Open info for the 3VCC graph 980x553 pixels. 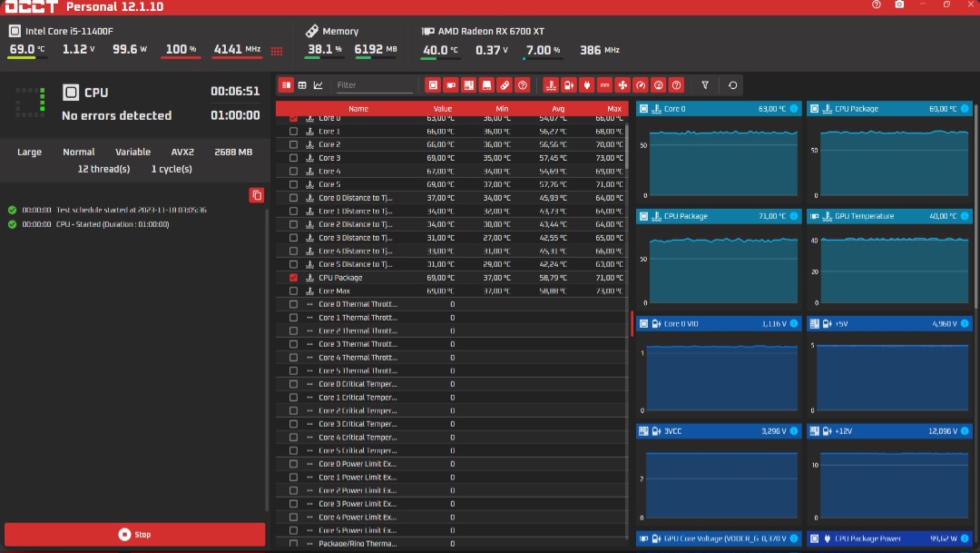tap(794, 431)
